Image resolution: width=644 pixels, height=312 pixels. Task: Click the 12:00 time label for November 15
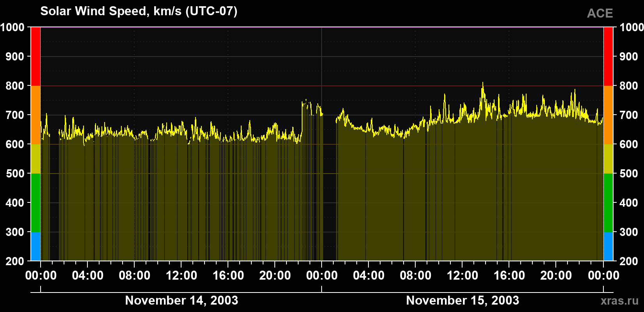pos(463,276)
